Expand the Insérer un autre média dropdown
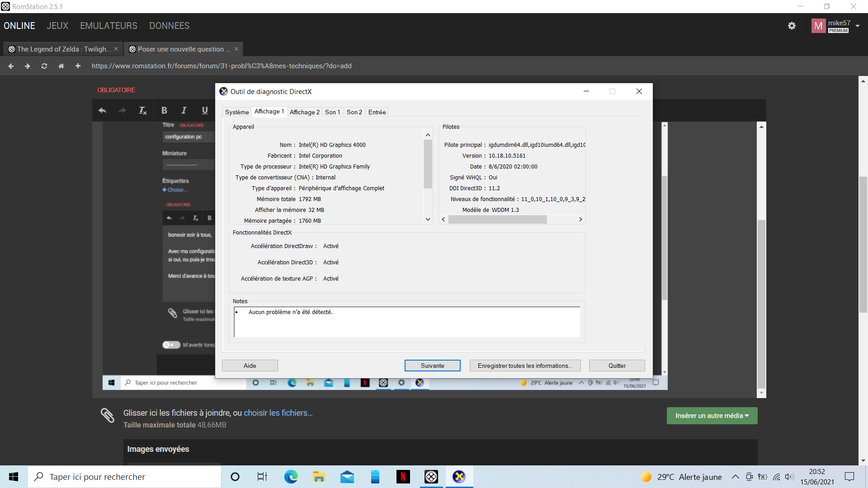This screenshot has height=488, width=868. click(x=712, y=416)
